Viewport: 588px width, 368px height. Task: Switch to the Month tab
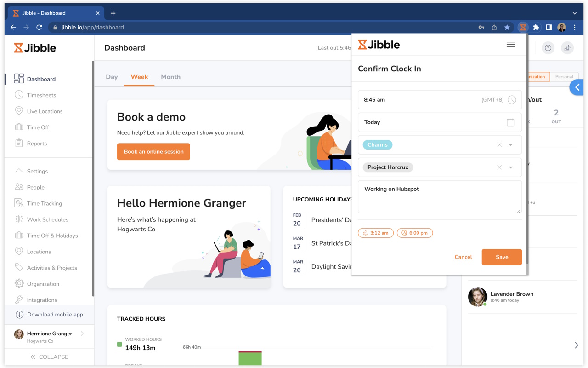coord(170,77)
